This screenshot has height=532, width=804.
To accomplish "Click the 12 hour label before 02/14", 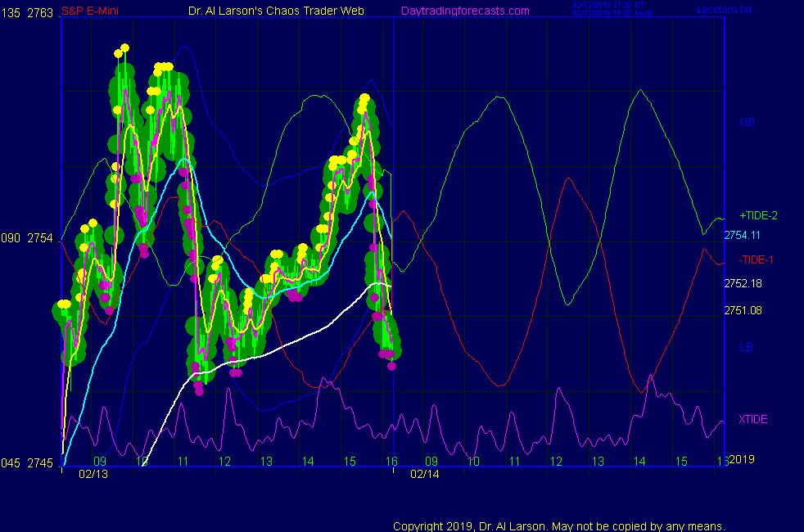I will point(224,462).
